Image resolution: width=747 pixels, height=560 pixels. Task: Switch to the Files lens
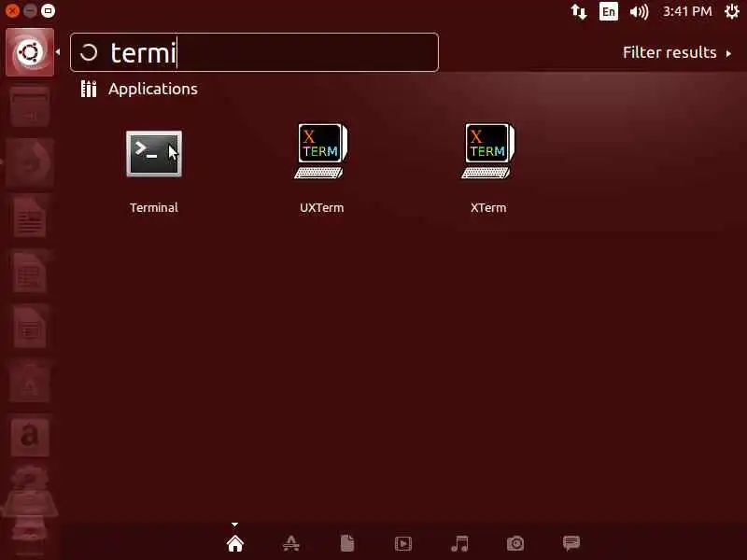347,543
